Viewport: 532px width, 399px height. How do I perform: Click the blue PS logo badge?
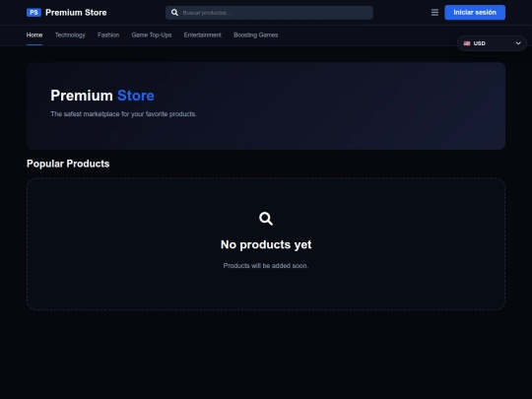click(x=33, y=13)
